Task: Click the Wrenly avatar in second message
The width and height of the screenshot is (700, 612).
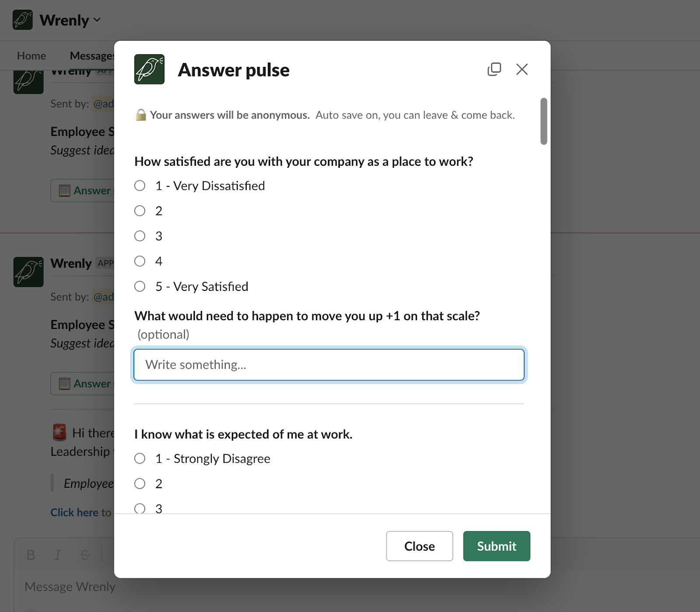Action: (x=28, y=272)
